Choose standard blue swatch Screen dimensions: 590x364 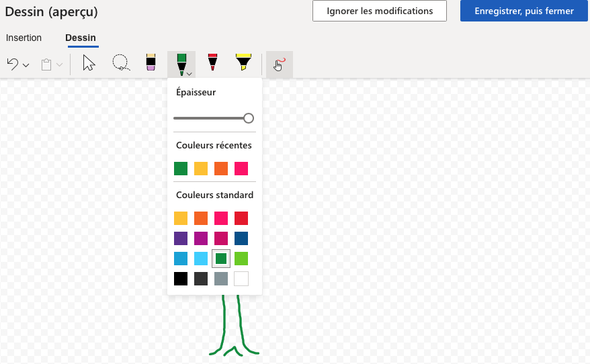181,259
